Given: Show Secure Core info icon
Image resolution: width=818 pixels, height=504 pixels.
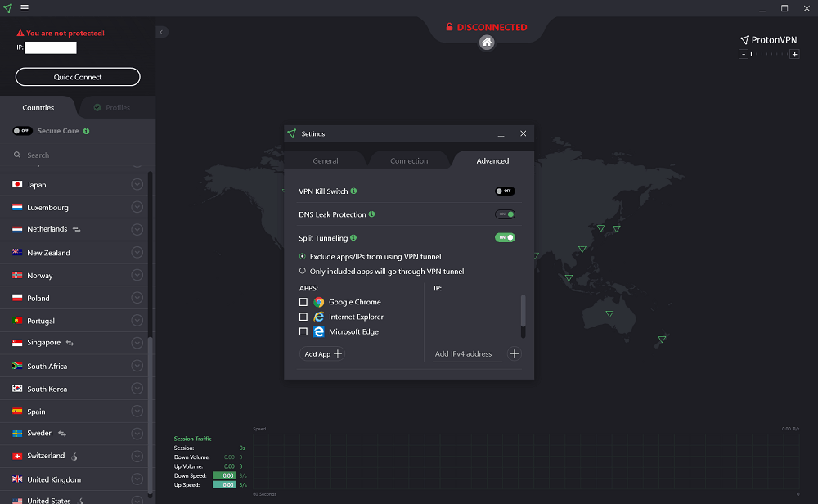Looking at the screenshot, I should [x=86, y=131].
